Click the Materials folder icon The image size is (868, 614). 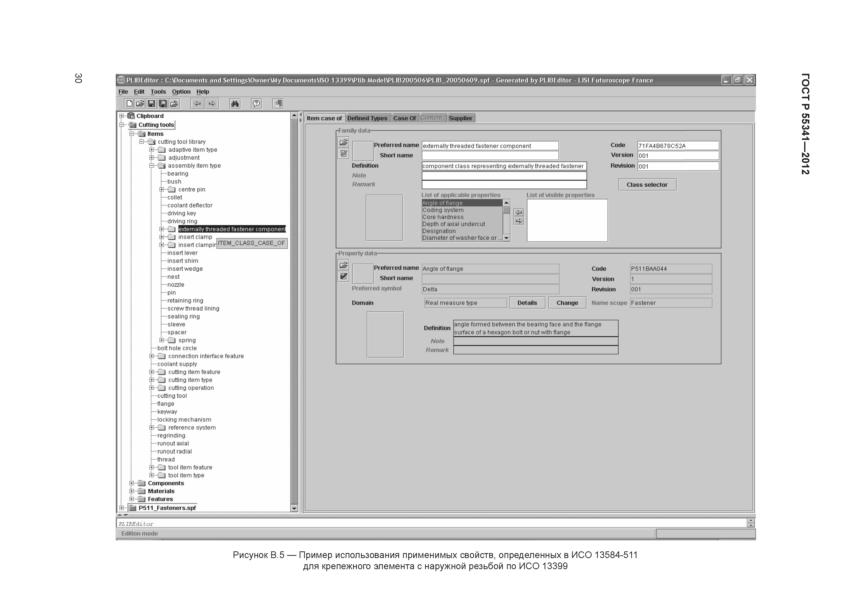point(142,491)
